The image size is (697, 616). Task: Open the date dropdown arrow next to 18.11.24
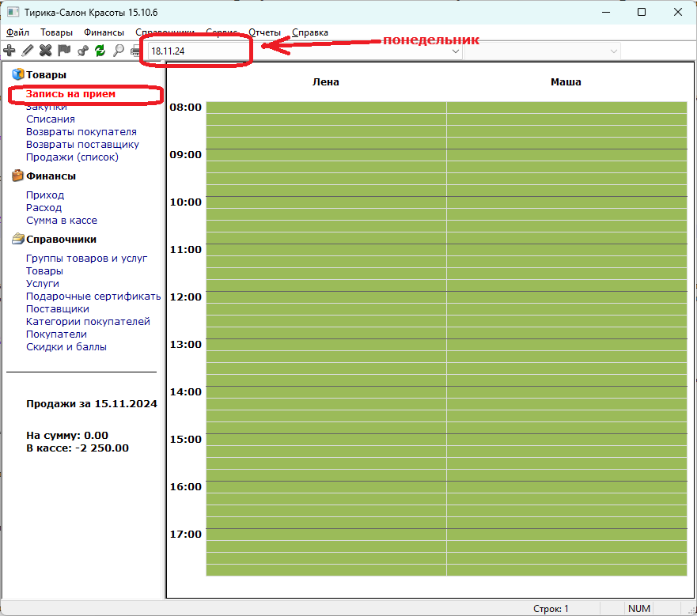point(455,51)
